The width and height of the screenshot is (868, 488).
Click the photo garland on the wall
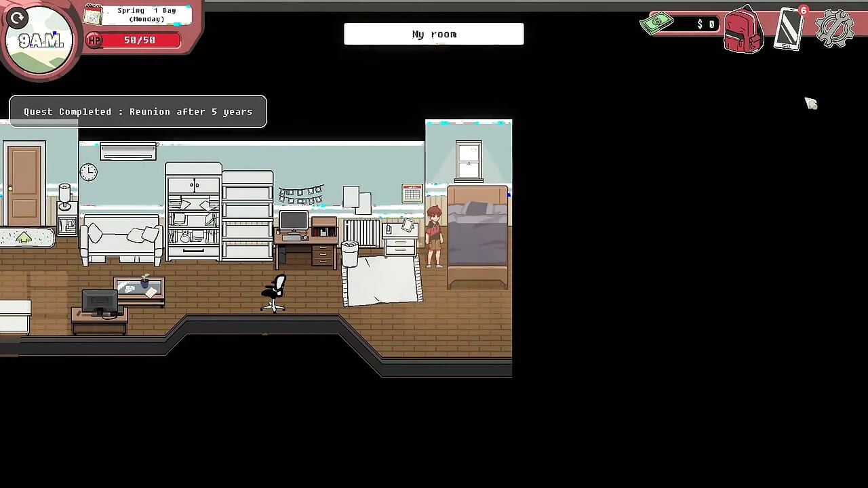click(300, 195)
